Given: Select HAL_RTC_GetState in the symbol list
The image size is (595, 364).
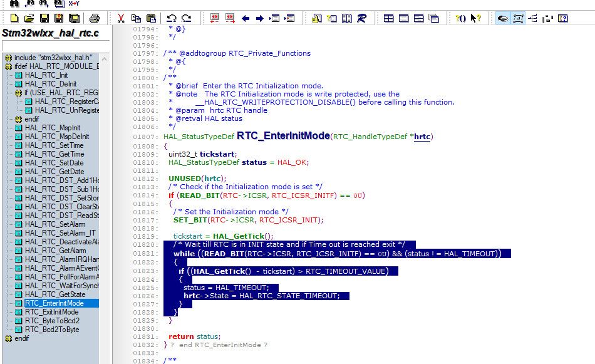Looking at the screenshot, I should [55, 294].
